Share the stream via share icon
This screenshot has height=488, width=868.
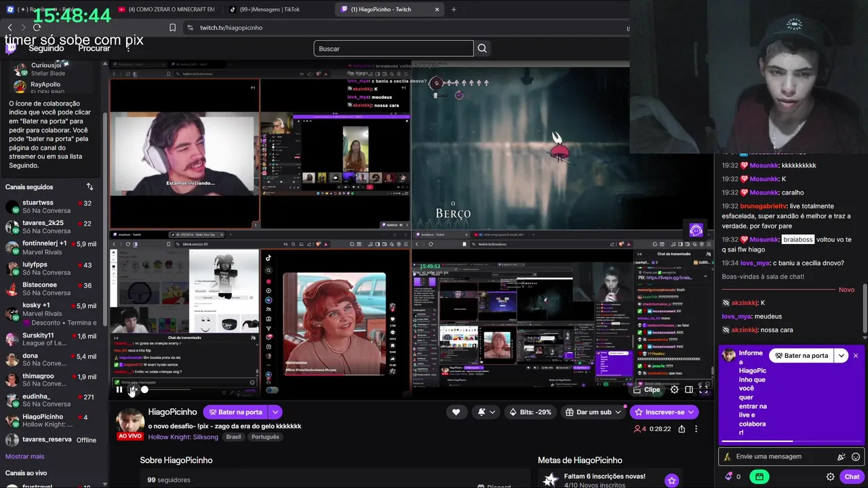(682, 429)
